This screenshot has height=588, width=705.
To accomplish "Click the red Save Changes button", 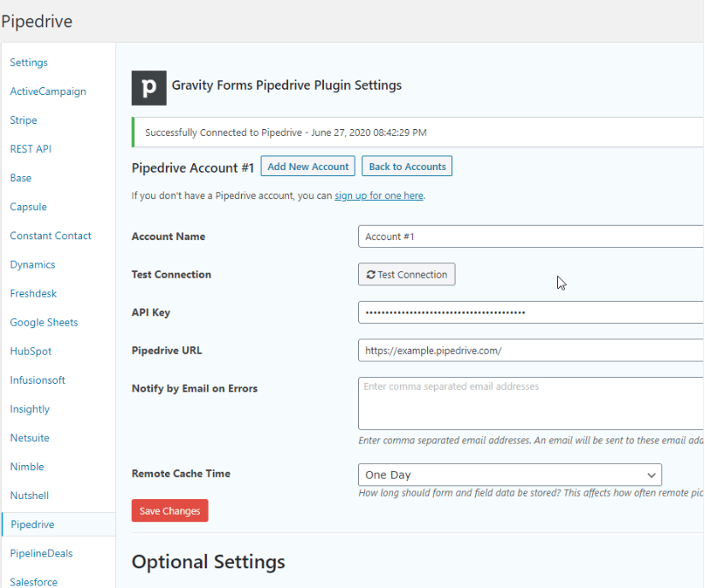I will coord(169,511).
